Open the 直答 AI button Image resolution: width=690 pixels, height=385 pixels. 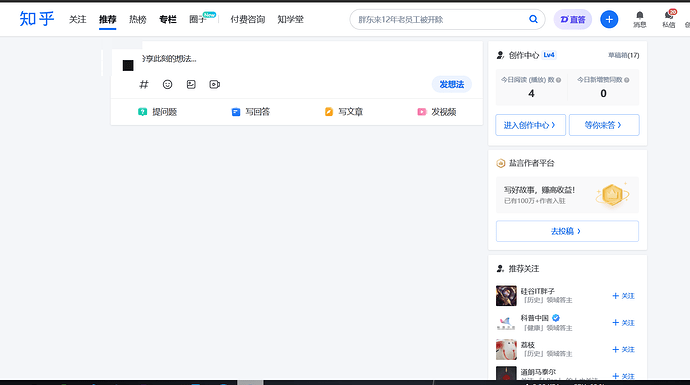tap(573, 19)
